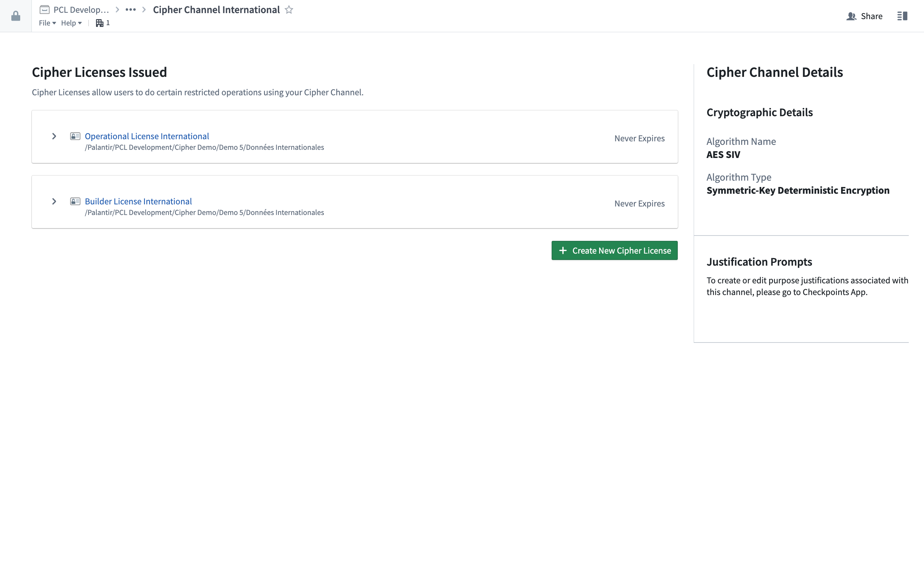Navigate to PCL Develop… breadcrumb

pyautogui.click(x=81, y=10)
